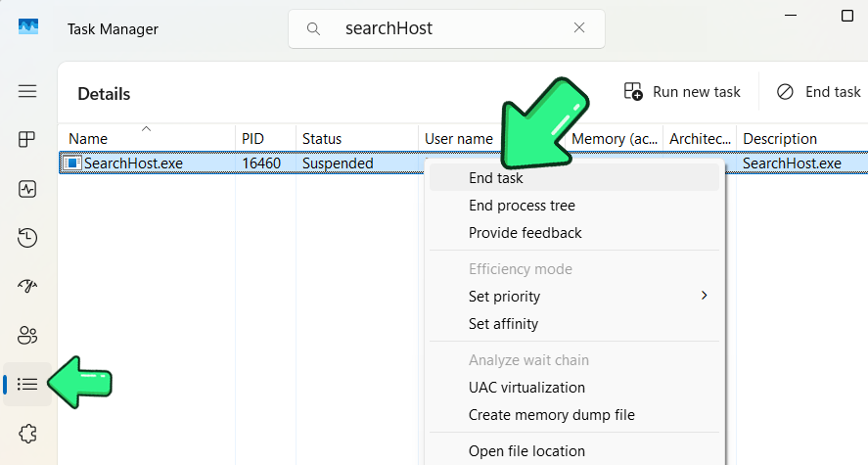The width and height of the screenshot is (868, 465).
Task: Focus the search field containing searchHost
Action: coord(446,28)
